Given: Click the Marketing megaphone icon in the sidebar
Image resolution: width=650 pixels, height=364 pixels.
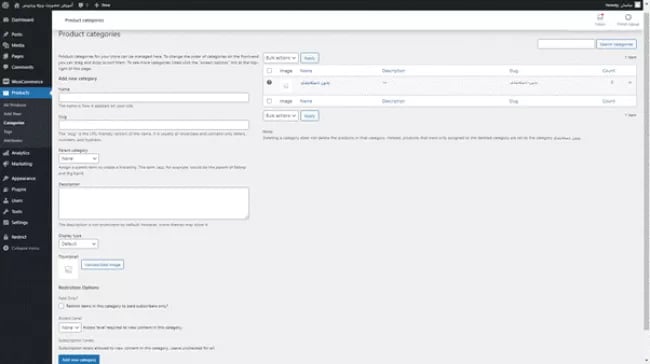Looking at the screenshot, I should click(x=6, y=164).
